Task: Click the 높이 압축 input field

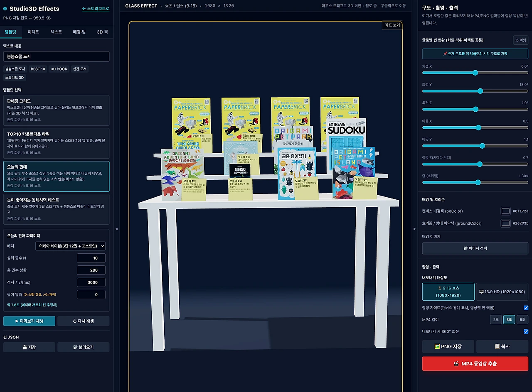Action: (x=91, y=295)
